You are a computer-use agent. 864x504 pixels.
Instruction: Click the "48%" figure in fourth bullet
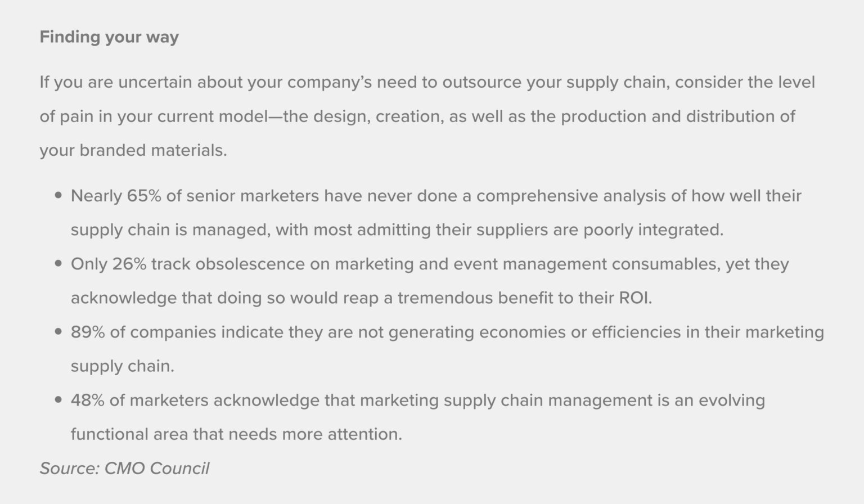pyautogui.click(x=88, y=400)
